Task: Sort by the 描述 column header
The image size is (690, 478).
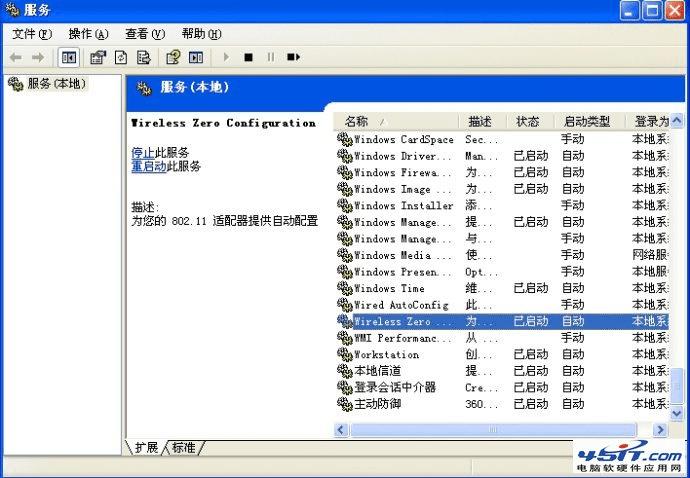Action: coord(482,121)
